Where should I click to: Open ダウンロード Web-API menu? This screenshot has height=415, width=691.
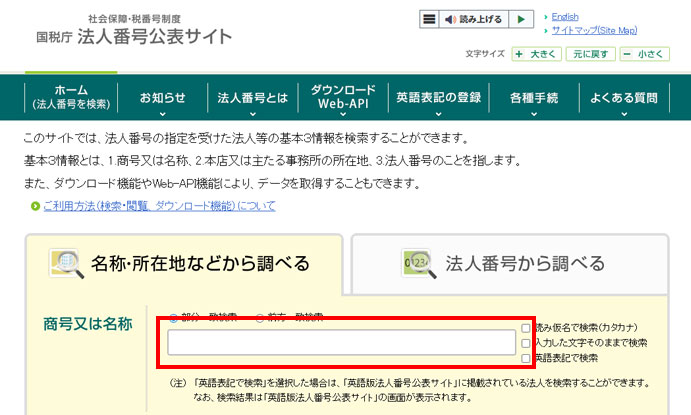pyautogui.click(x=343, y=97)
